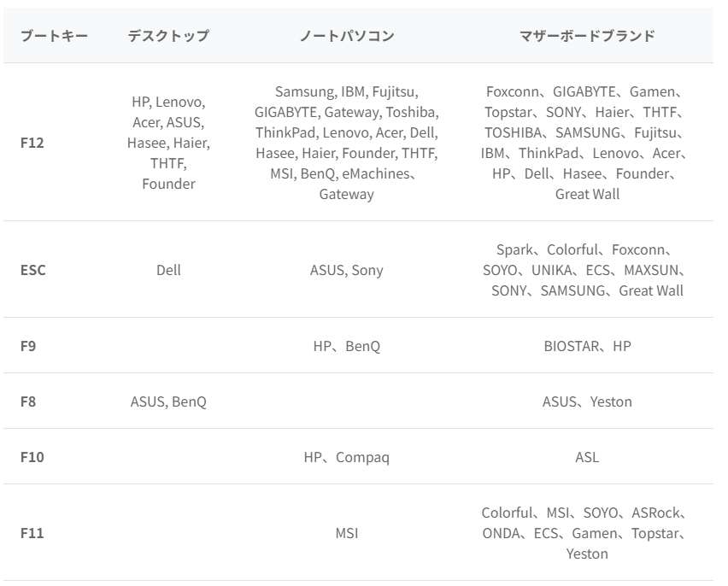Select the F11 boot key label

pyautogui.click(x=32, y=533)
